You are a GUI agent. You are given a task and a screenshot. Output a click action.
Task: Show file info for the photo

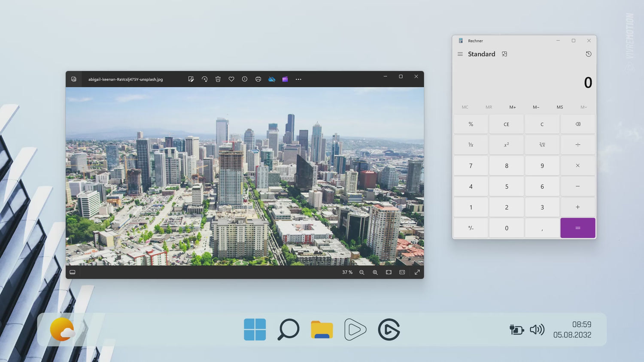(245, 79)
